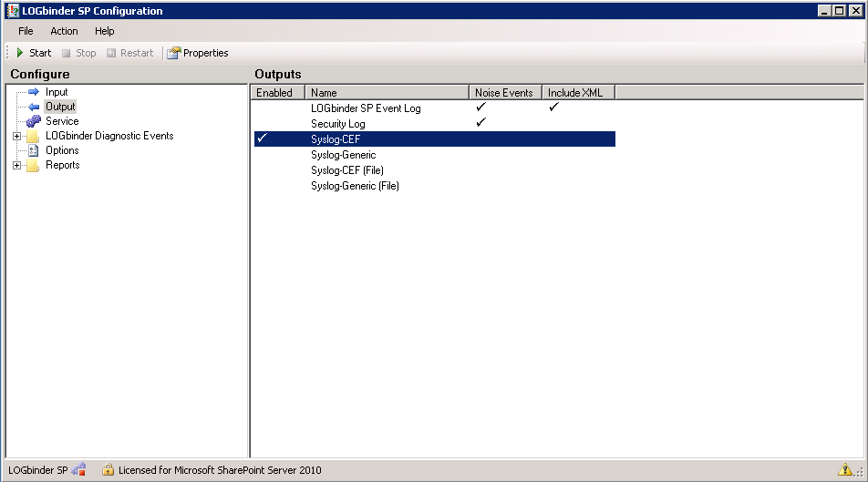Click the LOGbinder SP service status icon

[78, 469]
